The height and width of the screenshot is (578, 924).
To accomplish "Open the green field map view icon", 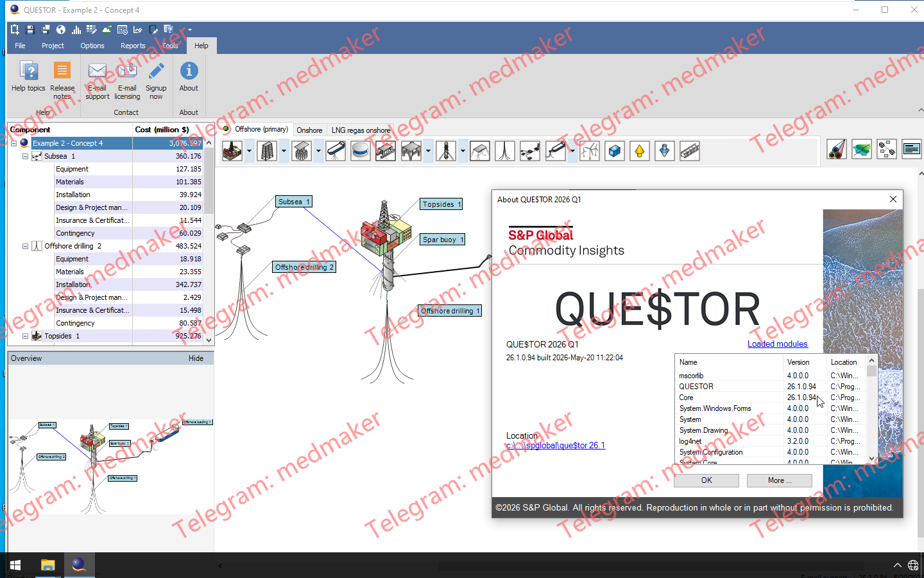I will (x=862, y=149).
